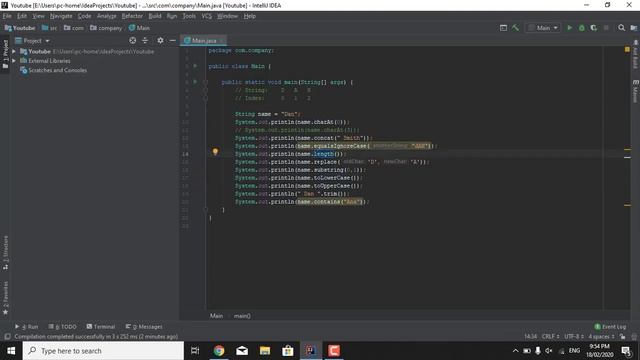640x360 pixels.
Task: Toggle the Structure side tool window on left edge
Action: click(x=5, y=252)
